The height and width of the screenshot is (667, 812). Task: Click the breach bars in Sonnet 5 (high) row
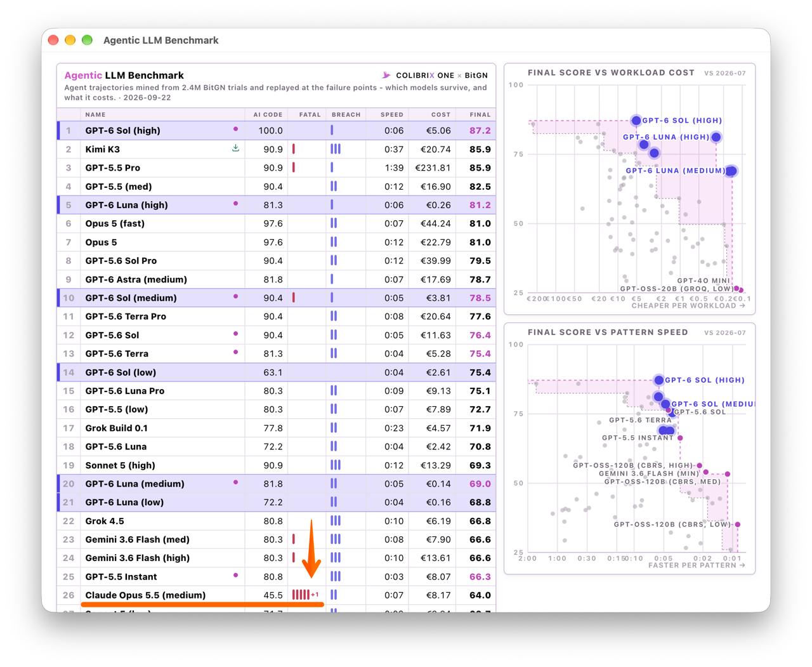[336, 465]
